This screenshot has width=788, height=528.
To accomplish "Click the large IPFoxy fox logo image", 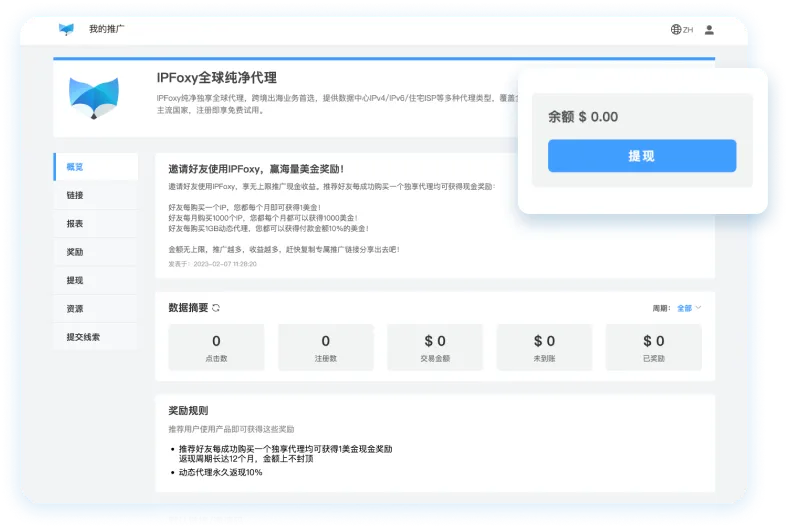I will pos(94,98).
